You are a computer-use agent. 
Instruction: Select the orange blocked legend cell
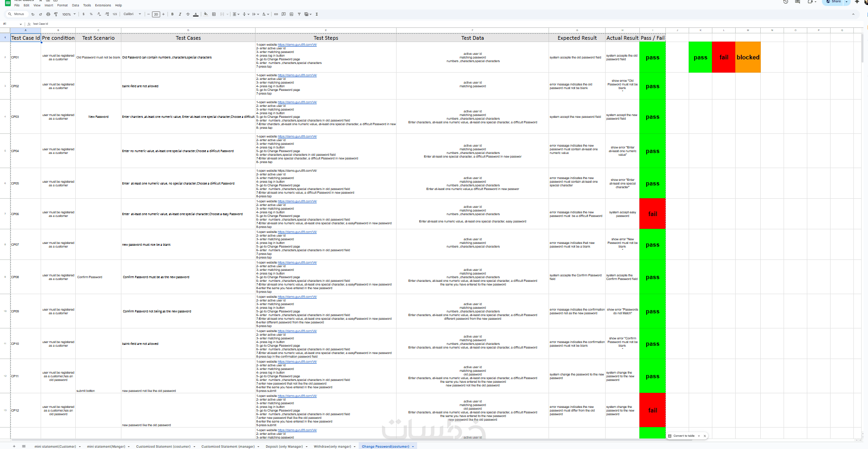(x=748, y=57)
